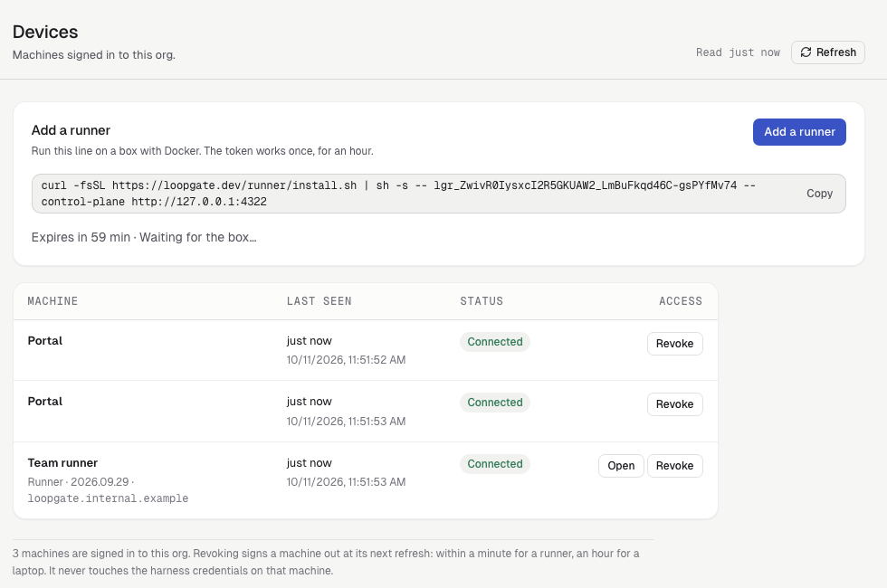Click 'Machines signed in to this org.' subtitle
This screenshot has height=588, width=887.
94,55
